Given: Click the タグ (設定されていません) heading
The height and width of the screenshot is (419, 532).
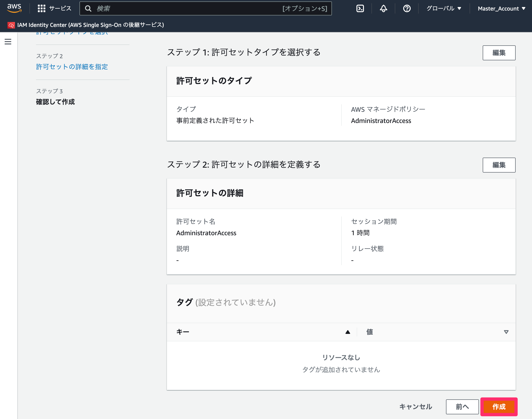Looking at the screenshot, I should click(x=226, y=303).
